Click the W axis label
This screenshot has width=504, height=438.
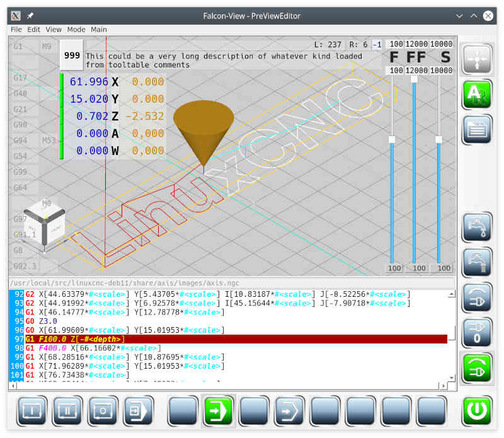(x=115, y=151)
